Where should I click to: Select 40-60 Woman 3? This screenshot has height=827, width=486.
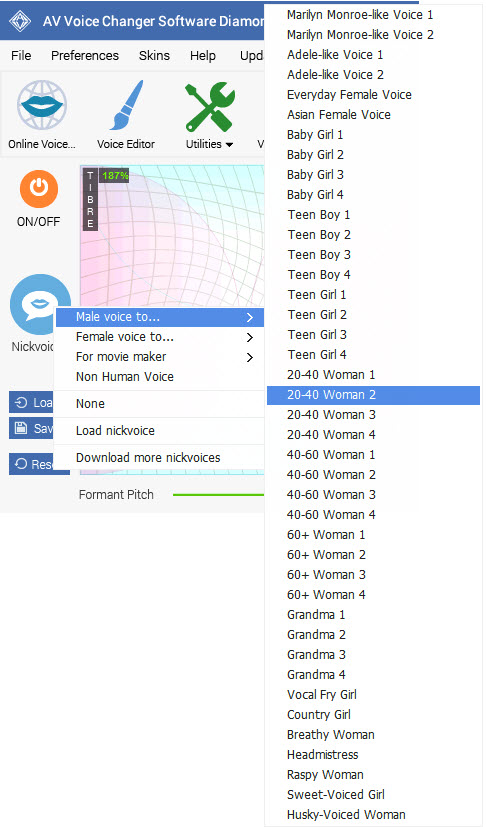click(x=373, y=495)
